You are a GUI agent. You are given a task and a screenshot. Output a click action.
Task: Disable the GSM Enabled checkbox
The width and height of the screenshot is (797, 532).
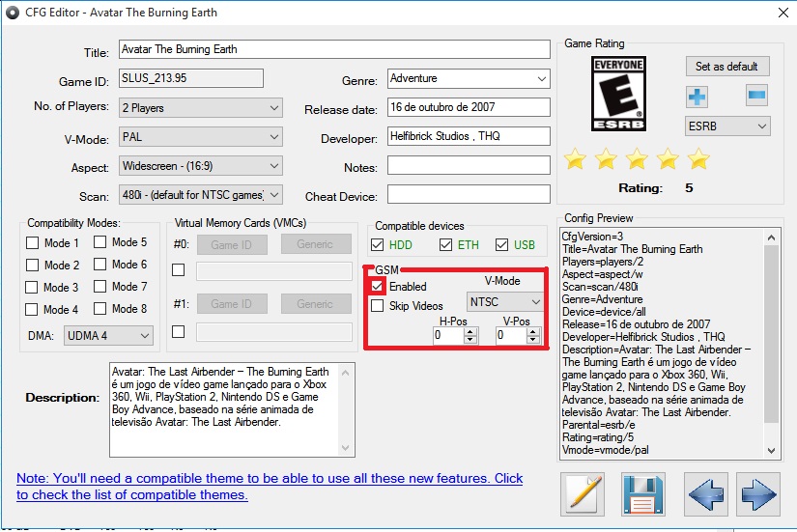click(378, 287)
